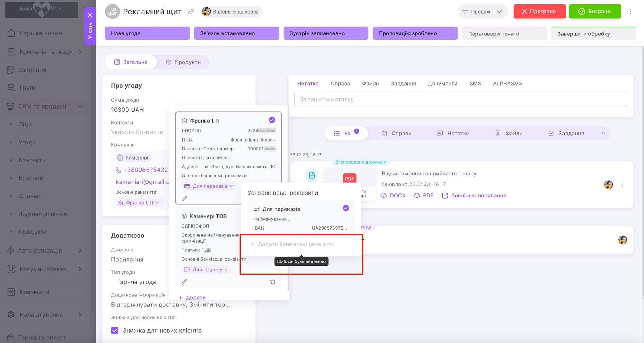Select the Нотатка tab

pyautogui.click(x=308, y=84)
